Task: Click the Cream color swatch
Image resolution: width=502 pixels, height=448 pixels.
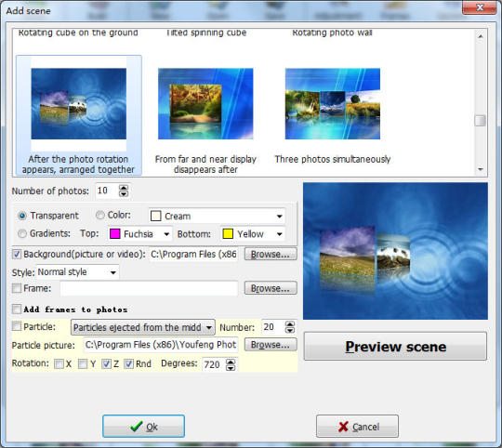Action: tap(155, 216)
